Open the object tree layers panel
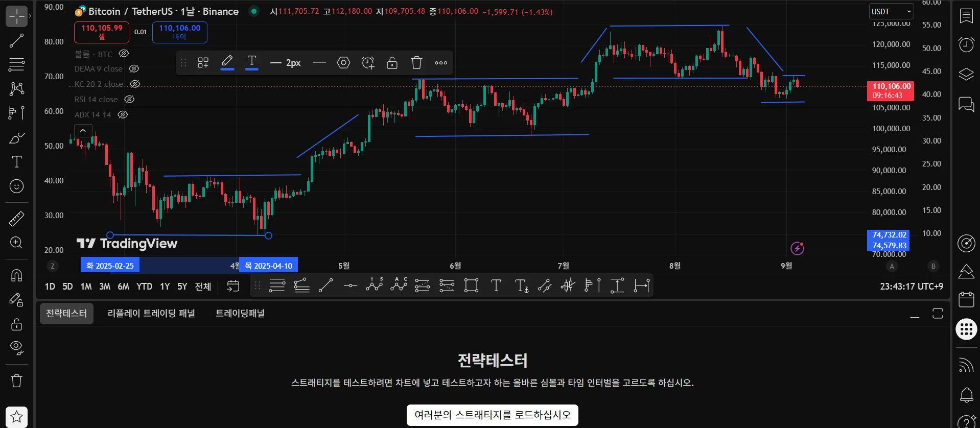The width and height of the screenshot is (980, 428). click(x=966, y=75)
